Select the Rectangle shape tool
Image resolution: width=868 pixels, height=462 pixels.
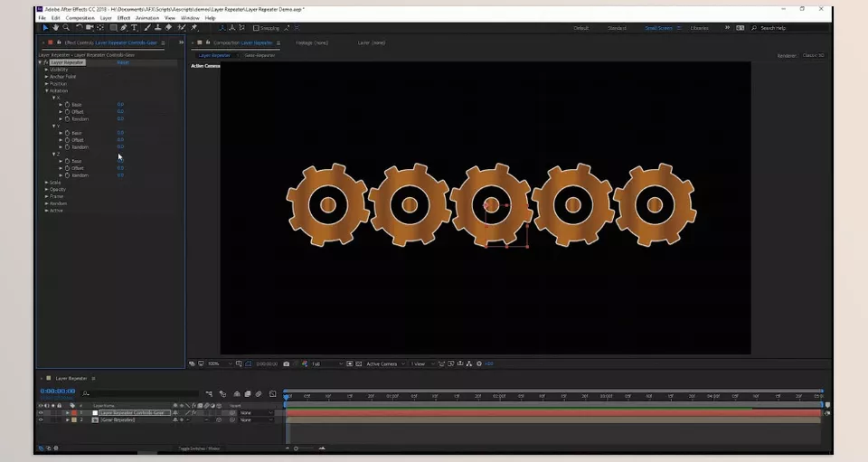click(113, 28)
